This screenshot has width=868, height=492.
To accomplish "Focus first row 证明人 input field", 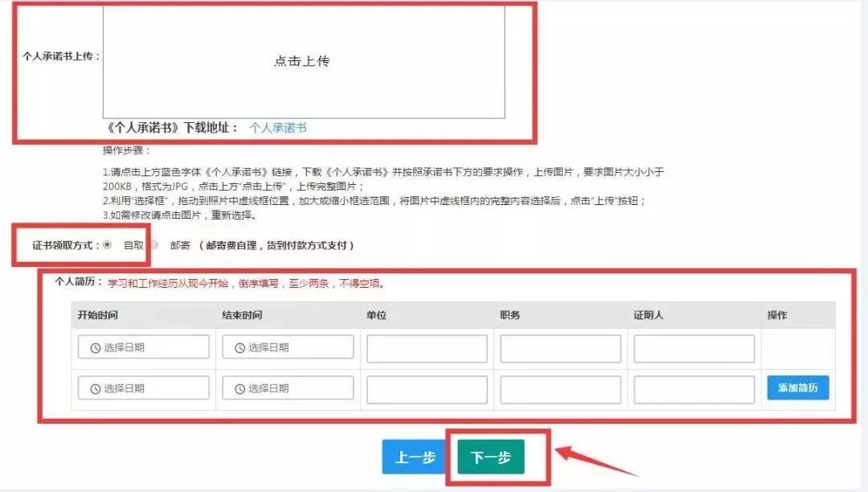I will coord(694,349).
